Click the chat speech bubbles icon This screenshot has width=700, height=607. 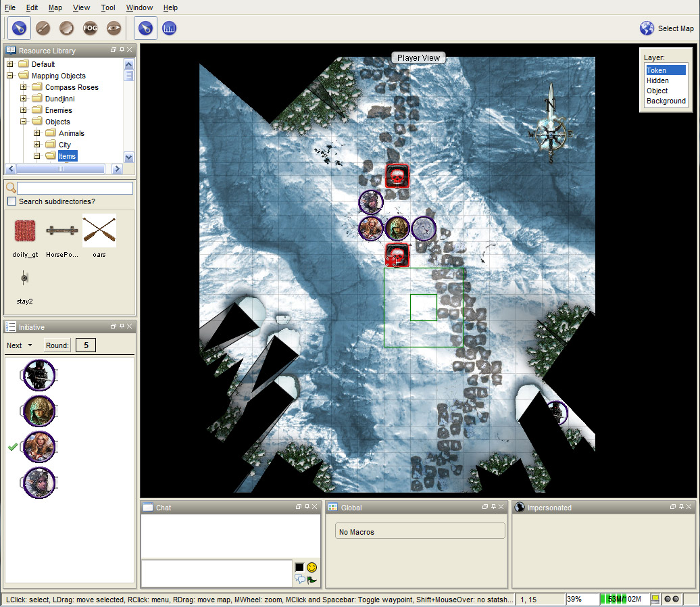click(299, 579)
